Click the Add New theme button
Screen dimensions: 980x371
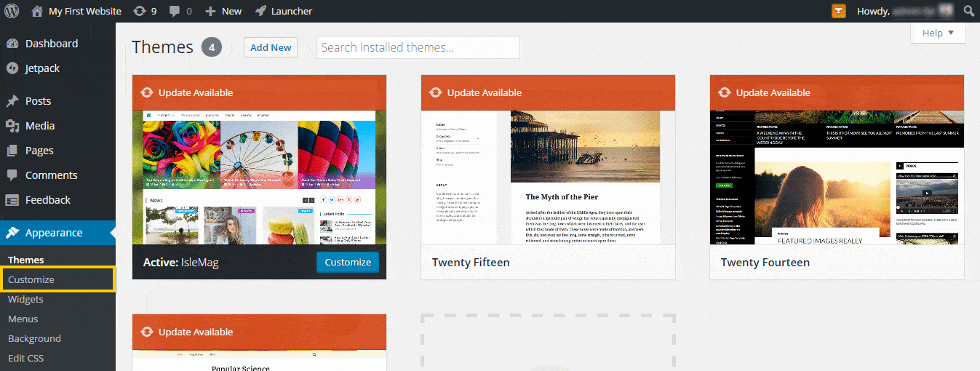pos(271,47)
